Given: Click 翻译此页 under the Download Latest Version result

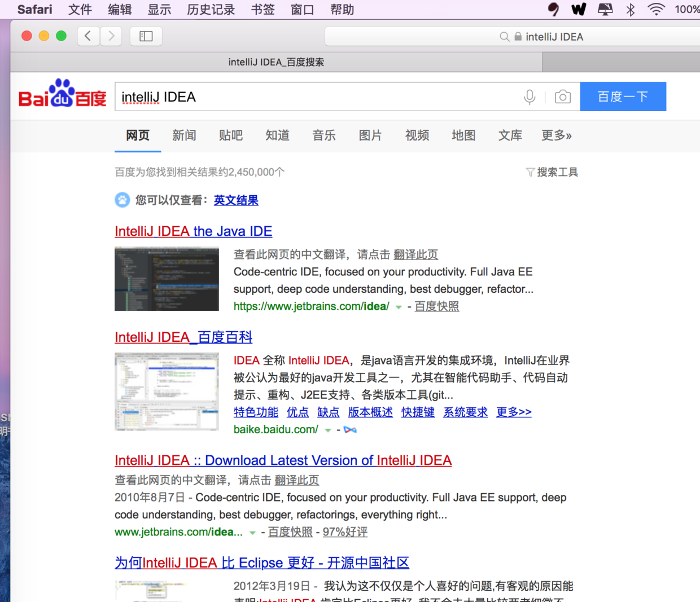Looking at the screenshot, I should (x=297, y=481).
